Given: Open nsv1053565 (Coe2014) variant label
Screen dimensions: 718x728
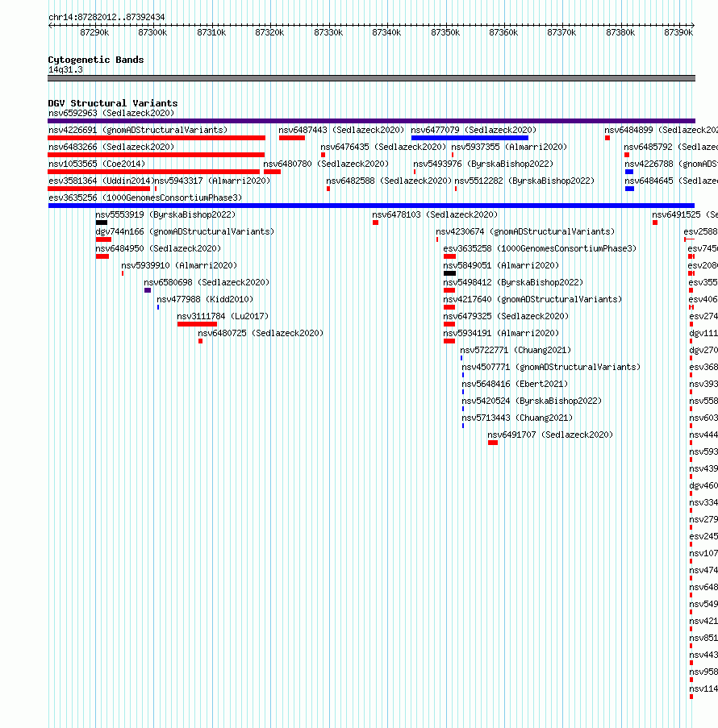Looking at the screenshot, I should (97, 164).
